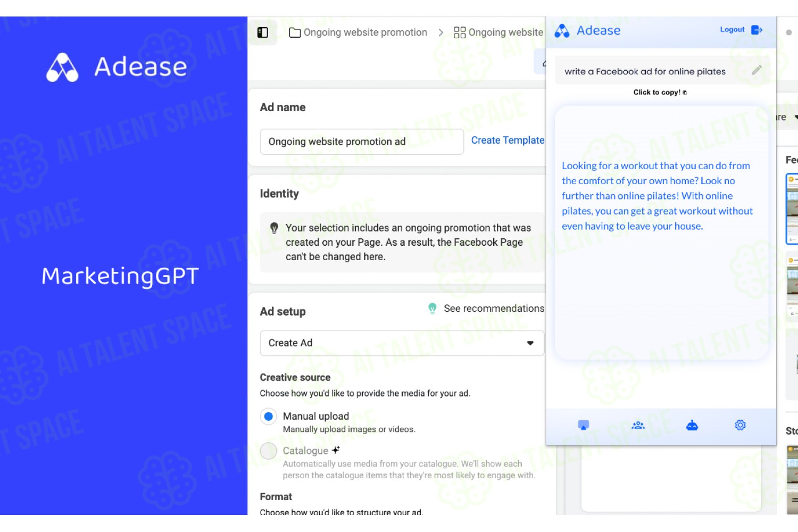Open the screen cast tab in Adease footer

[x=584, y=425]
